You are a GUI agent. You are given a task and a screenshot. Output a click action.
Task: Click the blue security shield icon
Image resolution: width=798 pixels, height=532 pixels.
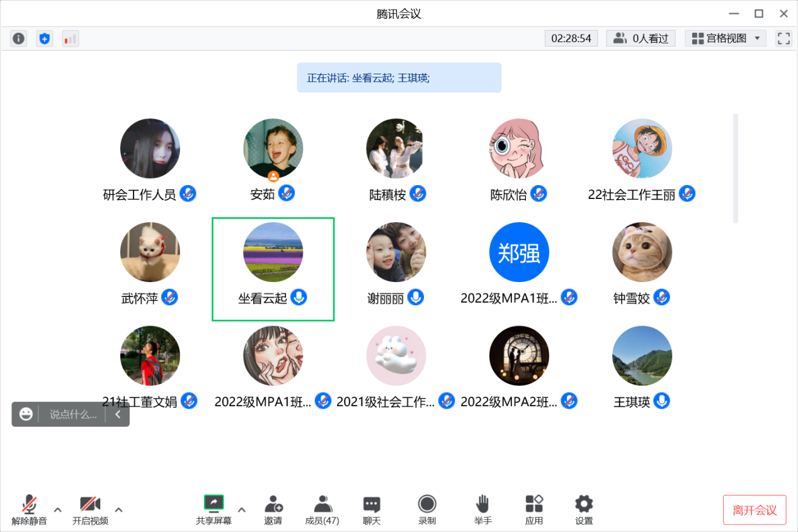[44, 38]
